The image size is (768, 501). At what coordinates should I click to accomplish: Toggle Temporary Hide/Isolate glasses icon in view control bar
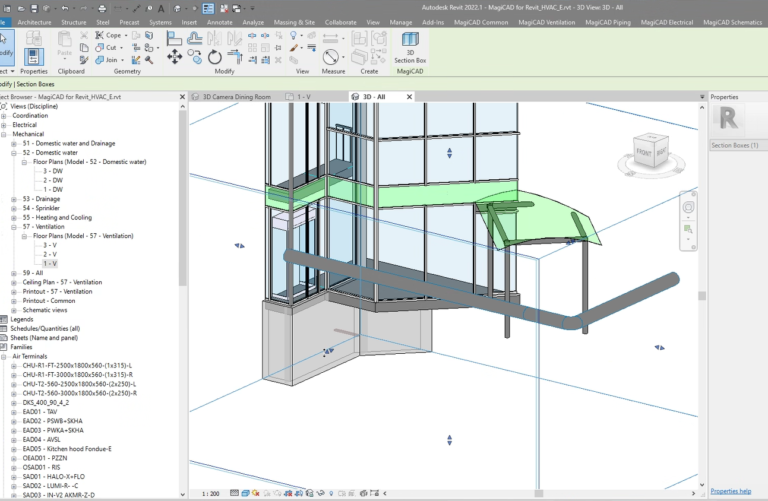point(320,493)
